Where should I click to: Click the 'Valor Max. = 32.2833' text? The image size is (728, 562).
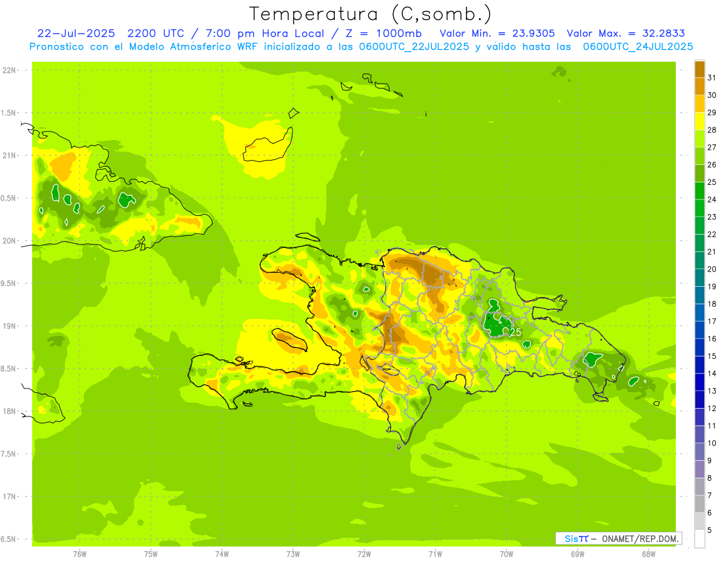tap(626, 33)
